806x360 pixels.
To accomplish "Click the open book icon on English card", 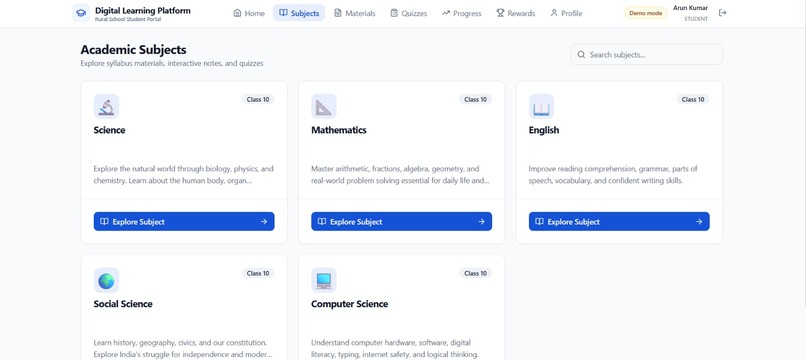I will 541,106.
